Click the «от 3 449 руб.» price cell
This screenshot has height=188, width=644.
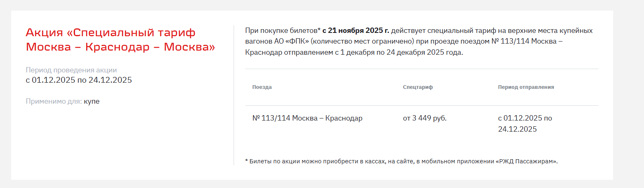tap(425, 118)
